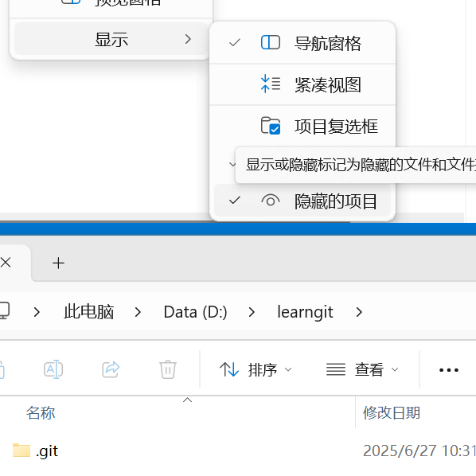Toggle 导航窗格 navigation pane option
476x476 pixels.
pos(302,43)
